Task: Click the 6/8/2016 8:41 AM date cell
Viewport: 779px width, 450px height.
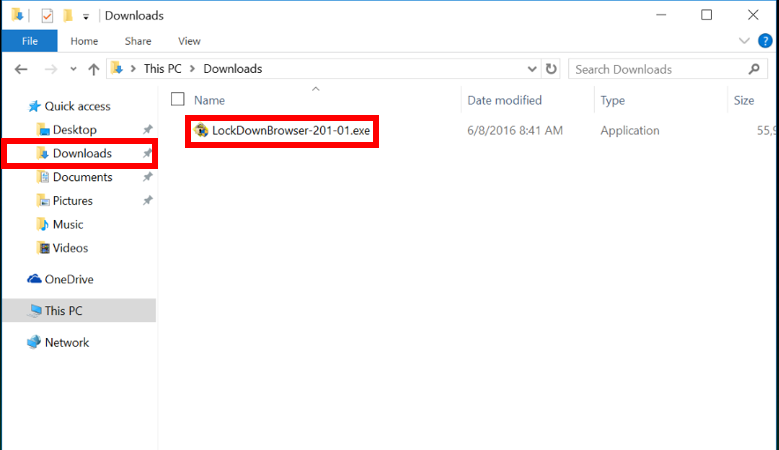Action: coord(515,131)
